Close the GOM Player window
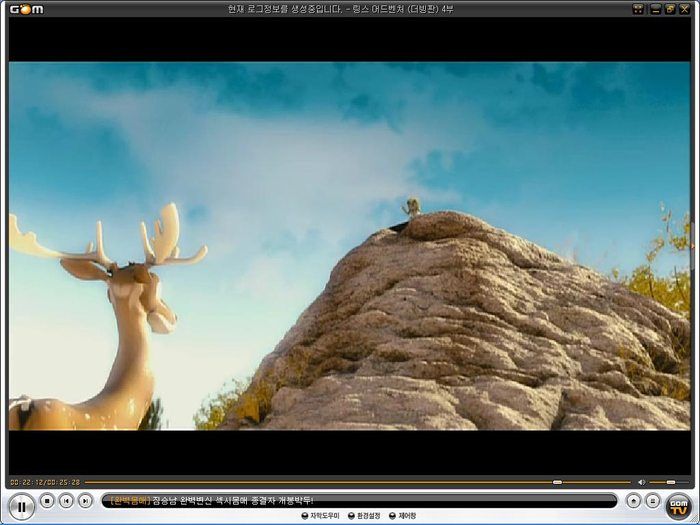The image size is (700, 525). (x=684, y=9)
